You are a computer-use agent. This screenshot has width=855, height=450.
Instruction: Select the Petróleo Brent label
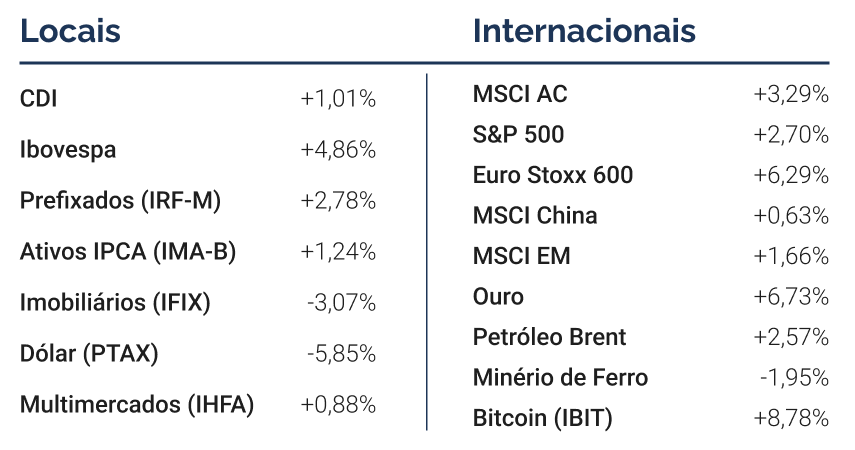(x=550, y=337)
